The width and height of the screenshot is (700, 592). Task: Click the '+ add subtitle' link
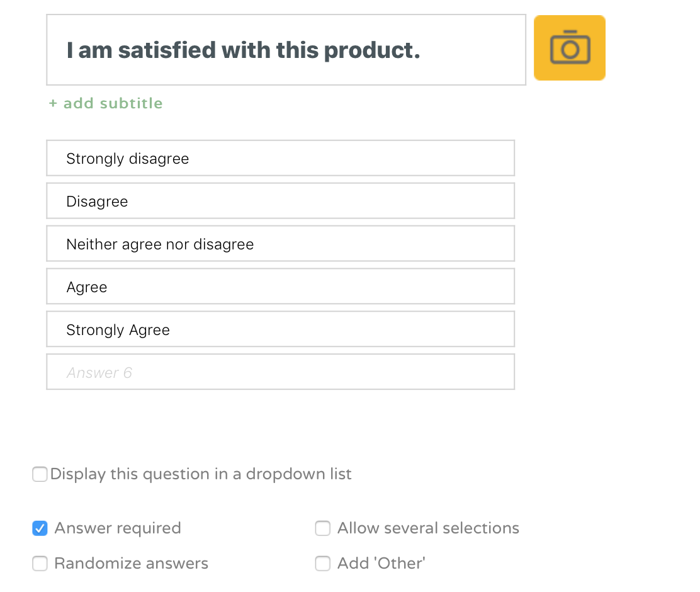click(105, 103)
